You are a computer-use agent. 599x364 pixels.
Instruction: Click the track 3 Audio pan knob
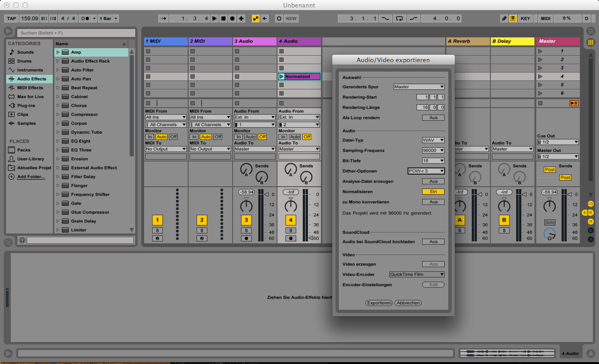click(246, 206)
